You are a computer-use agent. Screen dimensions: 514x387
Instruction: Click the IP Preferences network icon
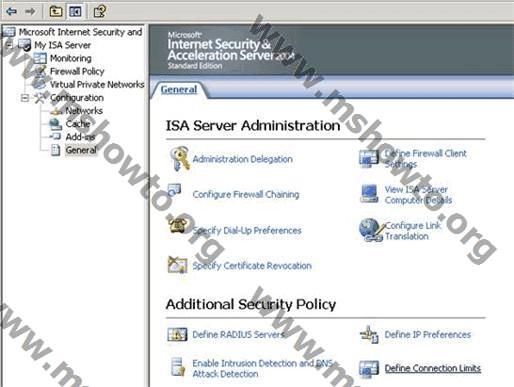pos(369,335)
